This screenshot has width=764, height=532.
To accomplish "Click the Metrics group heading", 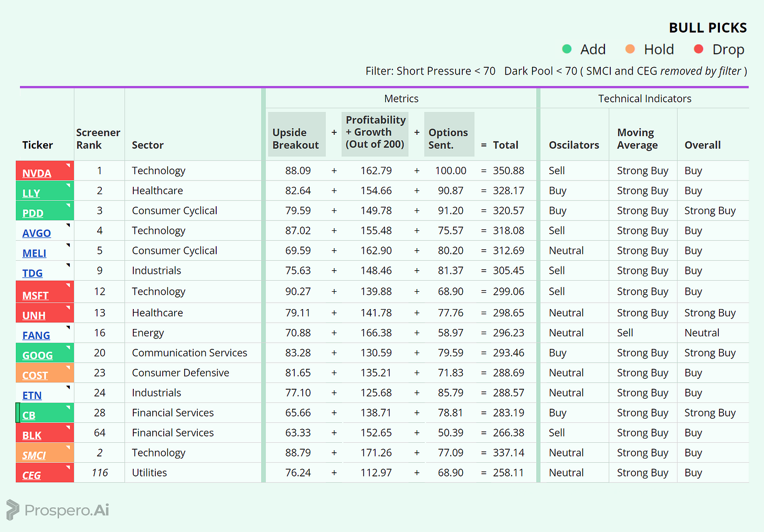I will point(401,99).
